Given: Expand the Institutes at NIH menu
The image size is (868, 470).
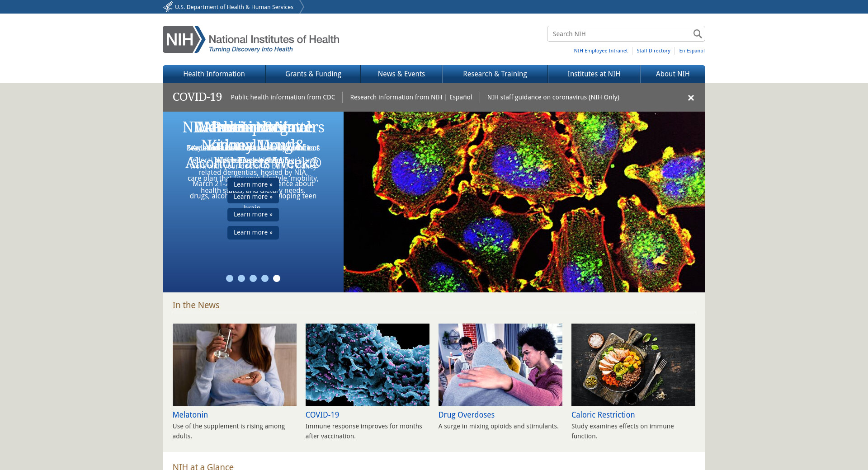Looking at the screenshot, I should pos(594,74).
